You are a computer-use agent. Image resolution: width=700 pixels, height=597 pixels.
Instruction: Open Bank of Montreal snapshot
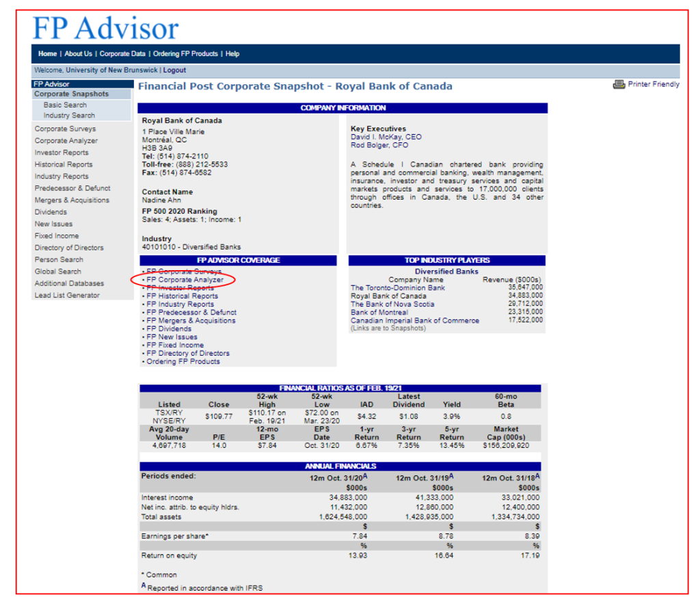coord(379,313)
